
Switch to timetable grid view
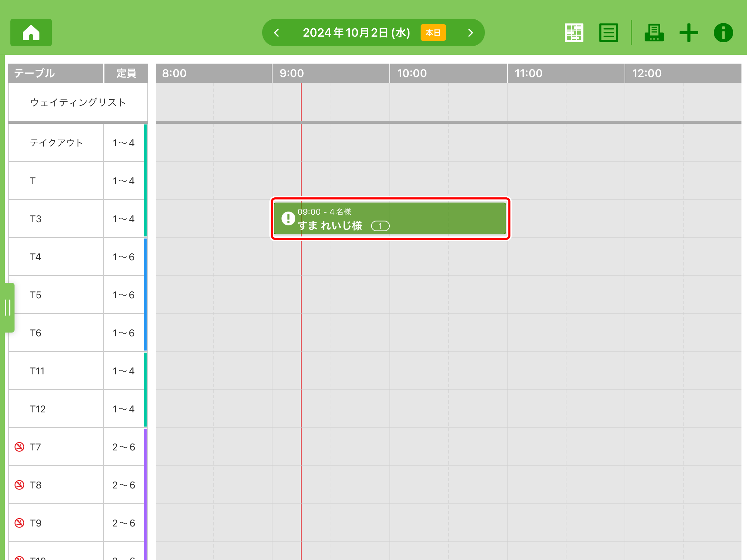574,32
